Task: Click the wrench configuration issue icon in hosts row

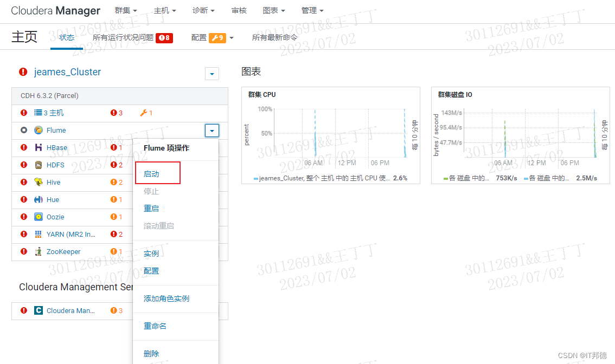Action: tap(144, 113)
